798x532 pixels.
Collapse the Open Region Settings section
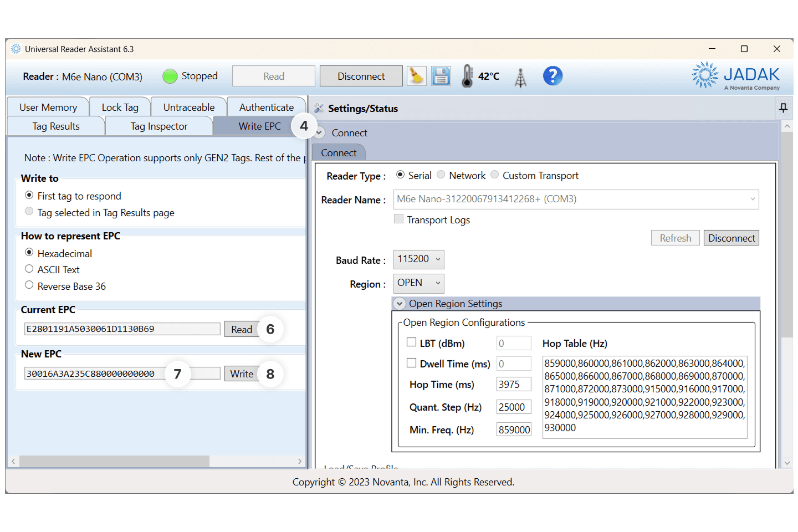click(400, 304)
